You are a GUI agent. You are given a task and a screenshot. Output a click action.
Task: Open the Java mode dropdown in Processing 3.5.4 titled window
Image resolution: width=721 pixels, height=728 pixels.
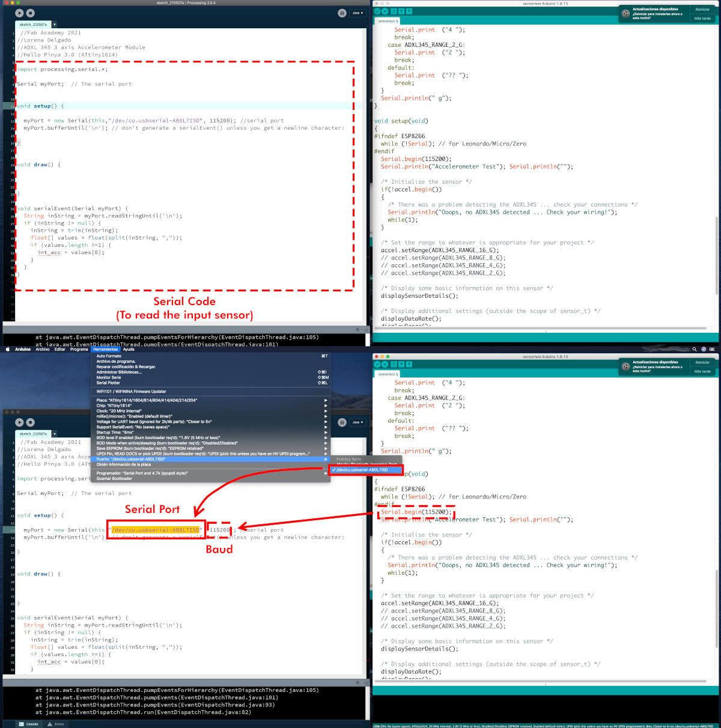[357, 13]
